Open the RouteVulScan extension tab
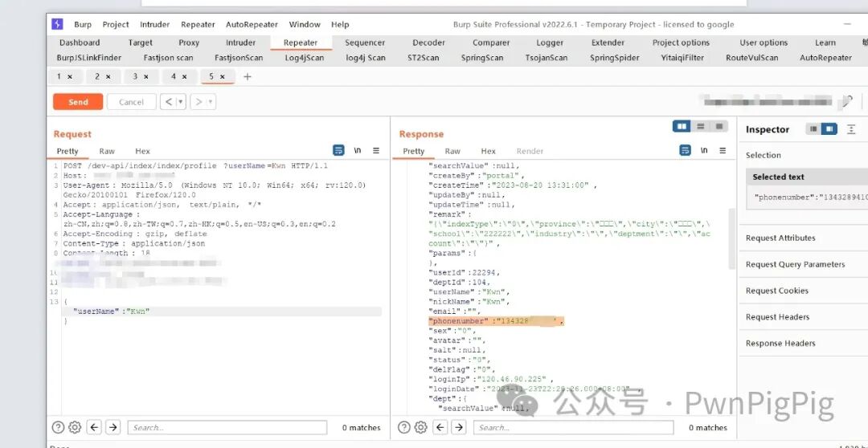This screenshot has height=448, width=868. [x=751, y=58]
